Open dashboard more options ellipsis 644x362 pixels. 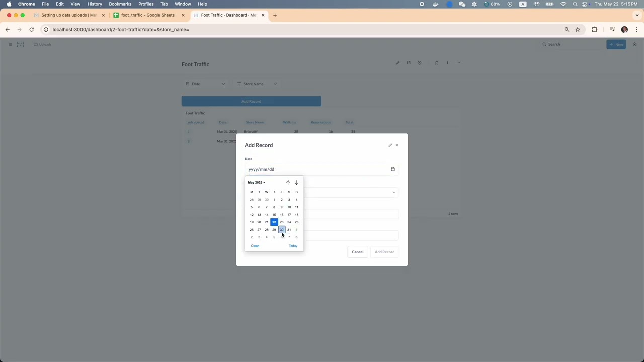coord(458,63)
